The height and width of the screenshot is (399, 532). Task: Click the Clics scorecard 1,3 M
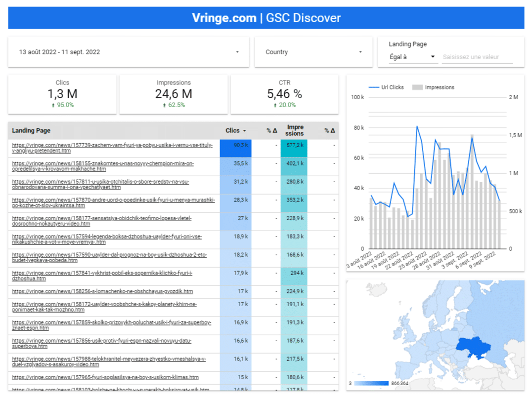click(x=62, y=94)
